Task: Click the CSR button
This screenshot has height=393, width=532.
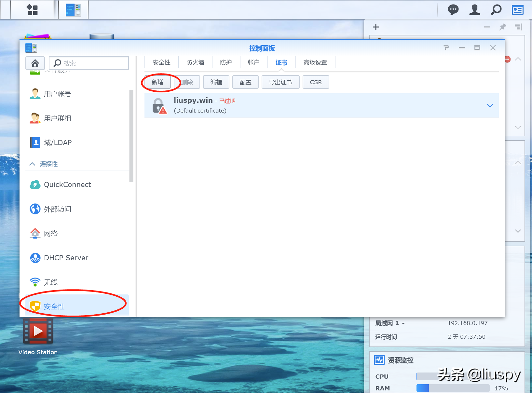Action: 316,82
